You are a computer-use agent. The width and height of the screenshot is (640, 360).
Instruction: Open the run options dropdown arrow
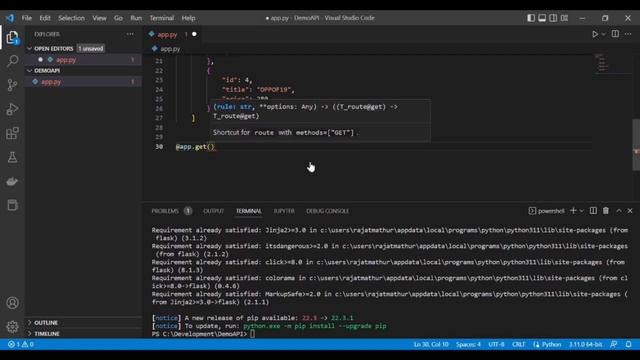[x=604, y=34]
